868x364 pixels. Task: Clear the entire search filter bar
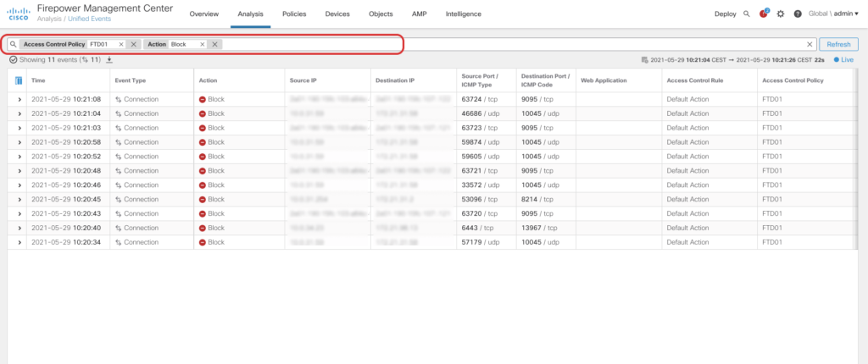810,44
